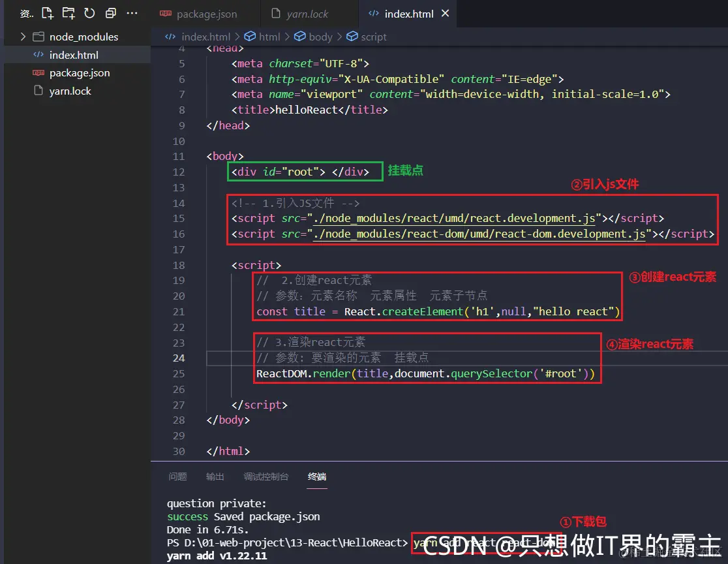The image size is (728, 564).
Task: Create a new file in explorer
Action: click(48, 13)
